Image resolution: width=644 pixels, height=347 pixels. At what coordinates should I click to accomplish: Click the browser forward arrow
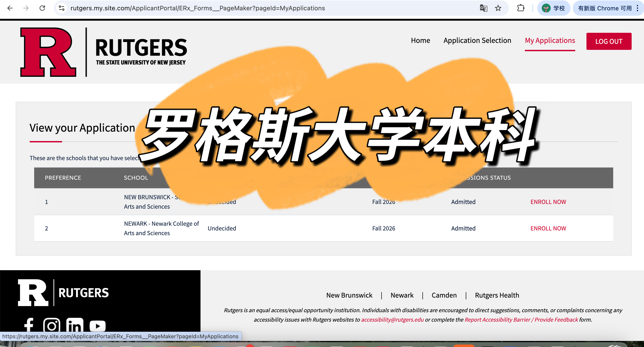(x=26, y=8)
